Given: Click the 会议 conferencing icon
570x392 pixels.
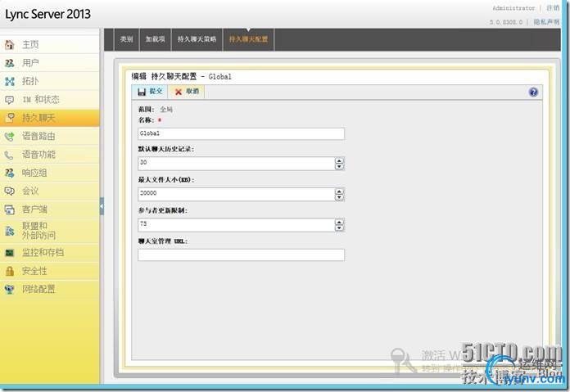Looking at the screenshot, I should tap(10, 191).
